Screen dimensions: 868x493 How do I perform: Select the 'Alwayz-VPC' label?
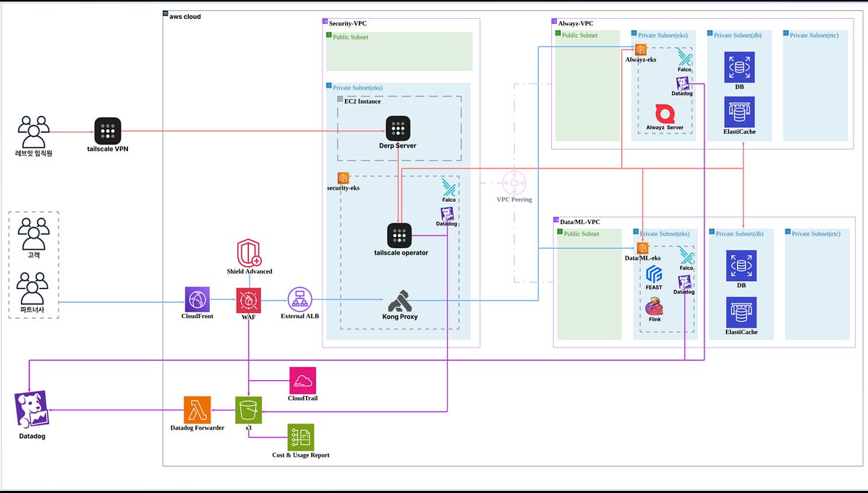click(576, 23)
